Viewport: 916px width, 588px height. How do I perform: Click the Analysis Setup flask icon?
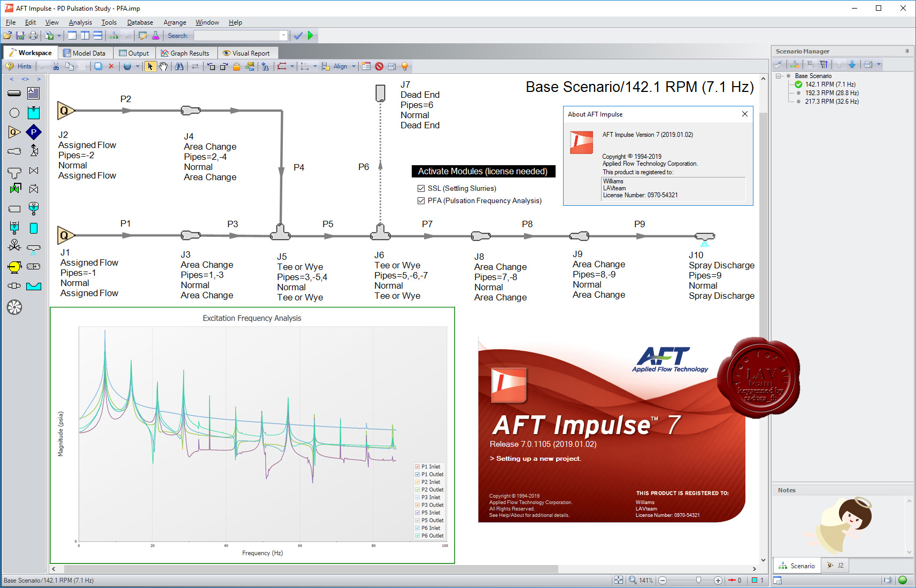pyautogui.click(x=156, y=36)
